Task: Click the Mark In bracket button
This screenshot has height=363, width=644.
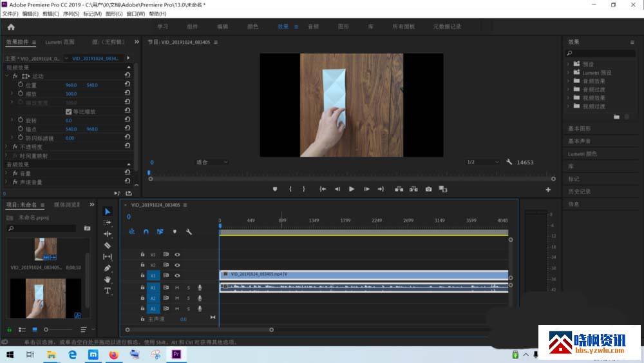Action: tap(290, 189)
